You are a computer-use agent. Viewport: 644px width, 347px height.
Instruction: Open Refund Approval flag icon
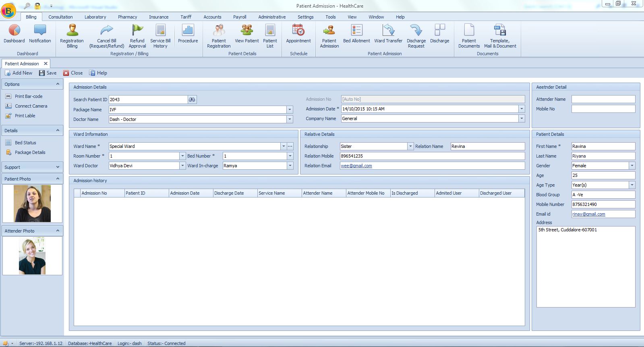[137, 36]
